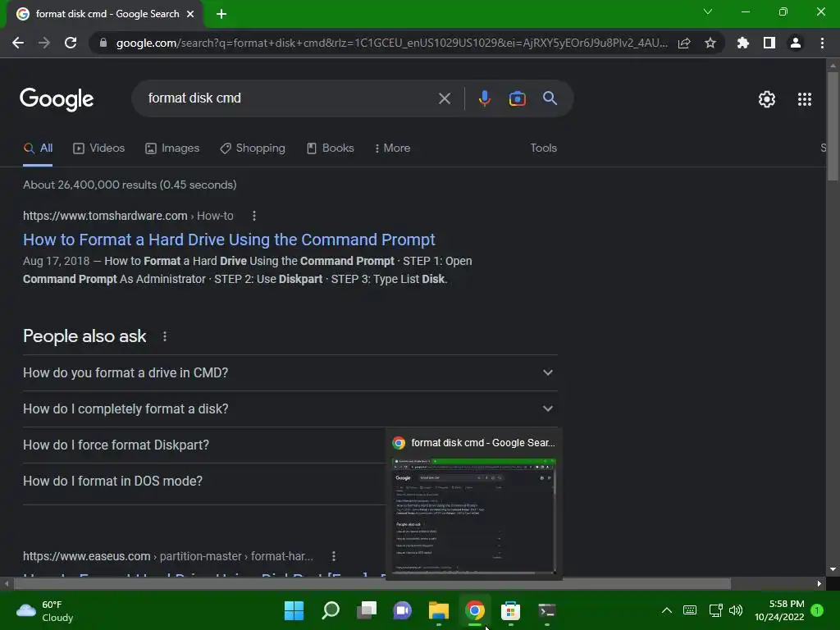The width and height of the screenshot is (840, 630).
Task: Open the Chrome three-dot menu
Action: pos(822,43)
